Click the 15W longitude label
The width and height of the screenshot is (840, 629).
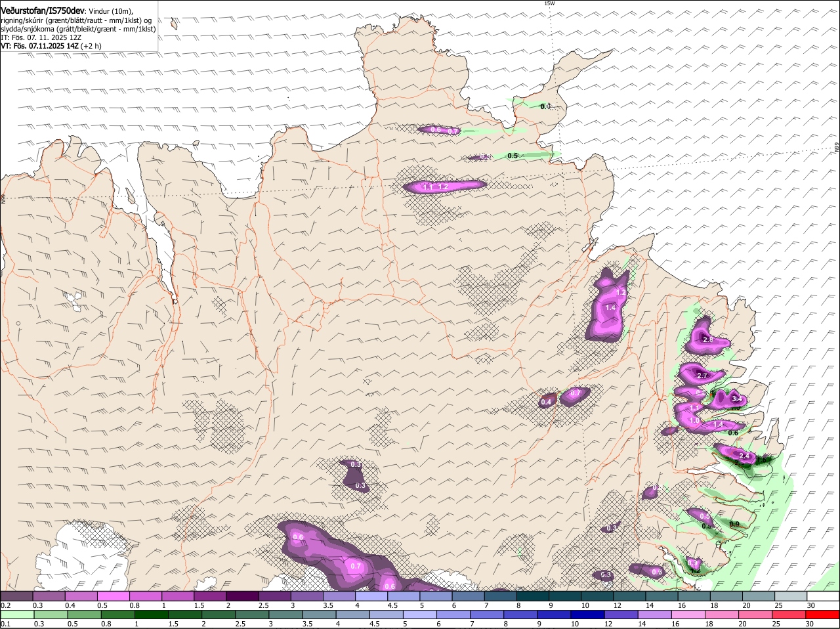tap(549, 3)
